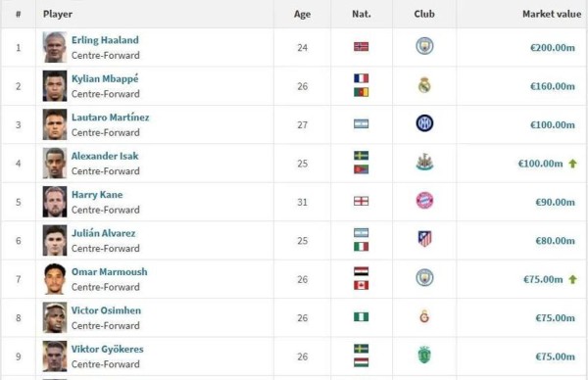
Task: Click Lautaro Martínez's portrait thumbnail
Action: [55, 124]
